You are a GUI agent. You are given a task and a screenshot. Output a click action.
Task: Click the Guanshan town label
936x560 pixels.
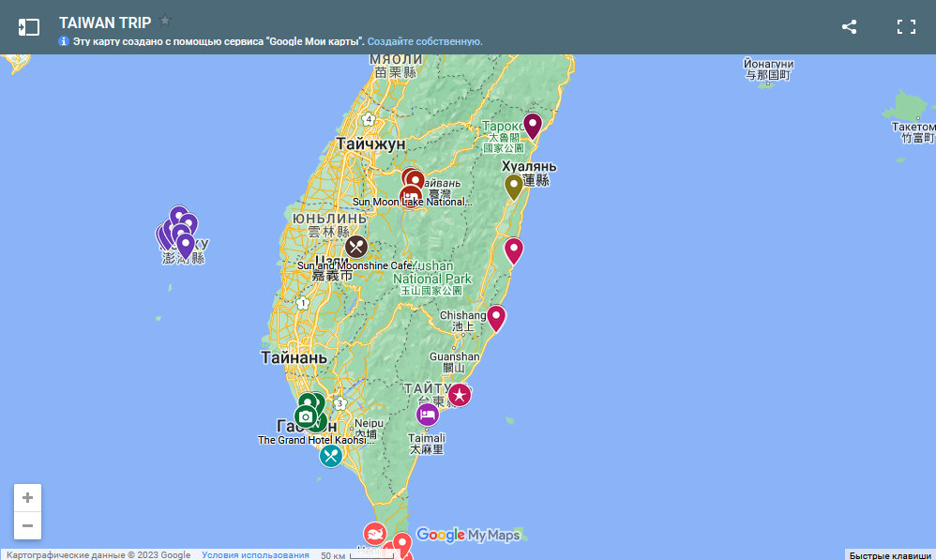[x=454, y=362]
